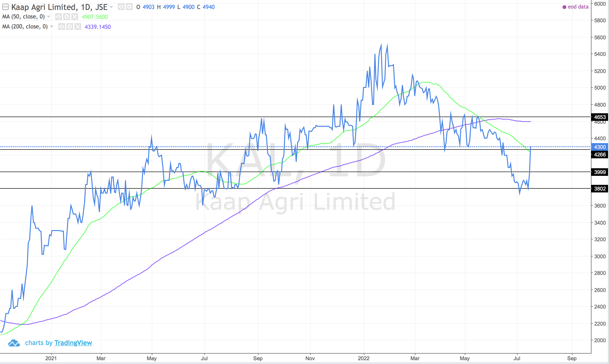Click the TradingView cloud logo icon
The width and height of the screenshot is (609, 364).
coord(14,343)
